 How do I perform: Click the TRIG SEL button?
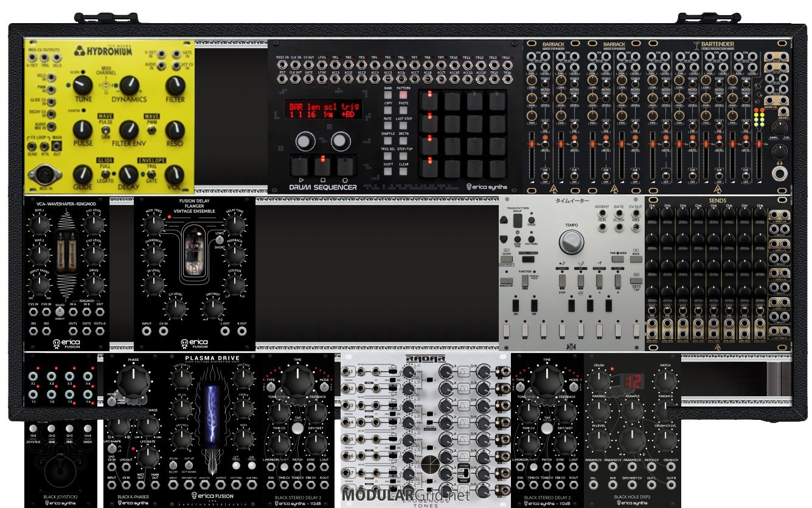tap(388, 157)
